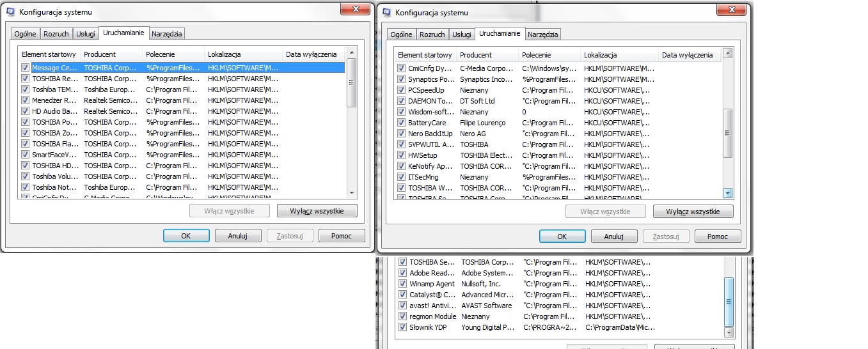The width and height of the screenshot is (868, 349).
Task: Disable the BatteryCare startup checkbox
Action: [401, 123]
